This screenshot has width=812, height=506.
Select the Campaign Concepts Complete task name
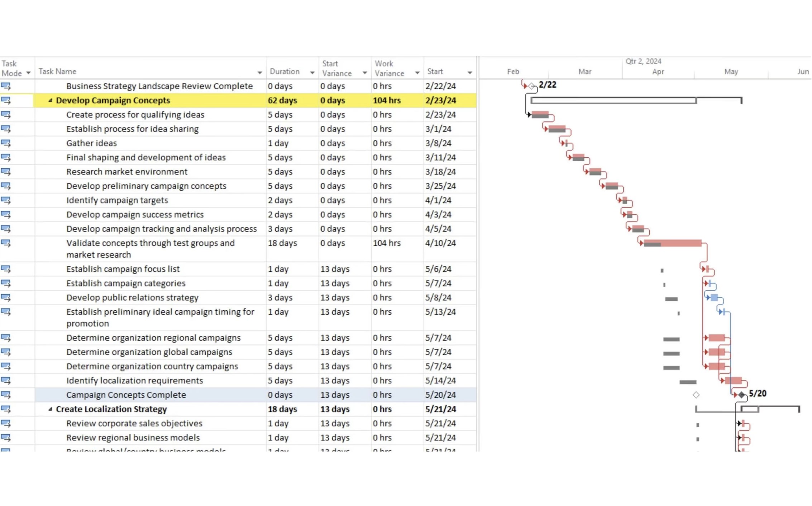pos(126,395)
